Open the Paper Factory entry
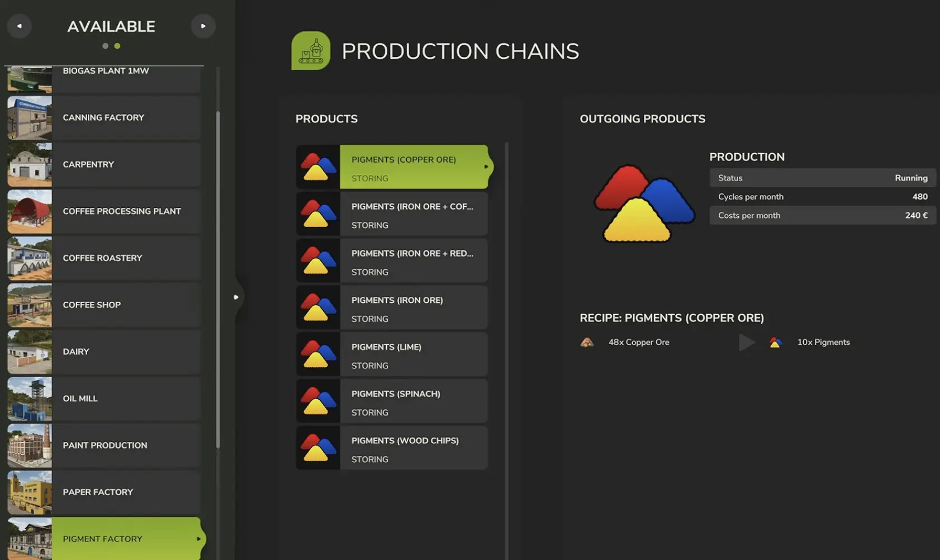The height and width of the screenshot is (560, 940). click(x=104, y=492)
